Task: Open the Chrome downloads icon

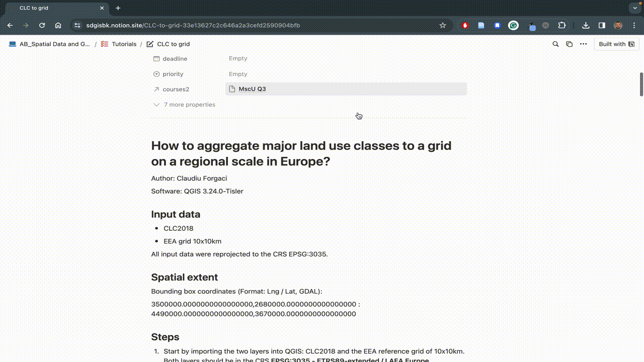Action: [586, 25]
